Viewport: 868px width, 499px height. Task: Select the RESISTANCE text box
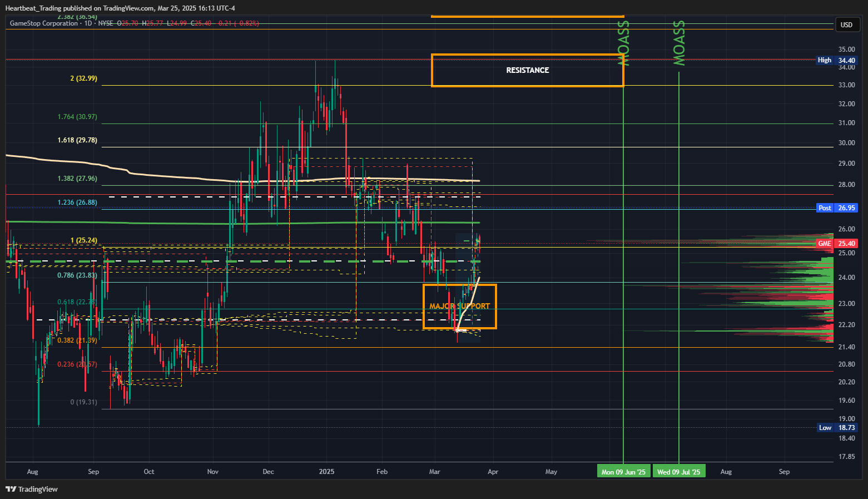pyautogui.click(x=527, y=70)
